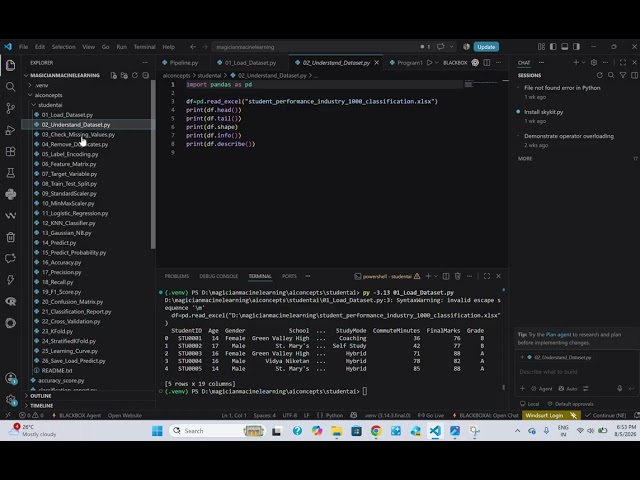Screen dimensions: 640x480
Task: Switch to DEBUG CONSOLE tab
Action: tap(218, 276)
